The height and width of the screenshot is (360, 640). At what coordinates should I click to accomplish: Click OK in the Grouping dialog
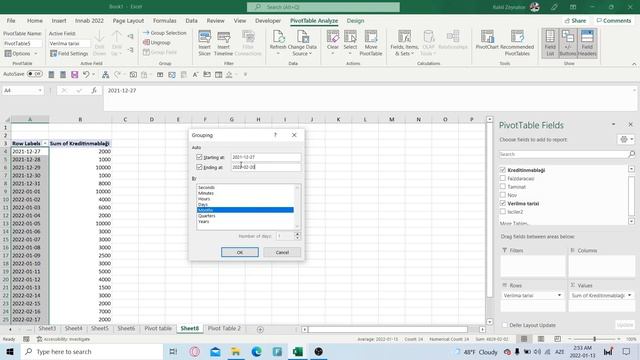[240, 252]
